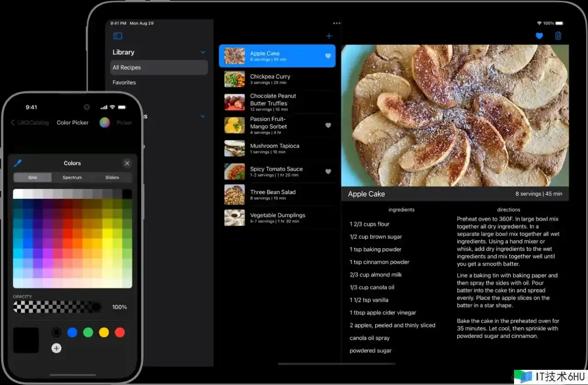Click the blue favorite heart in toolbar
The height and width of the screenshot is (385, 588).
click(539, 36)
